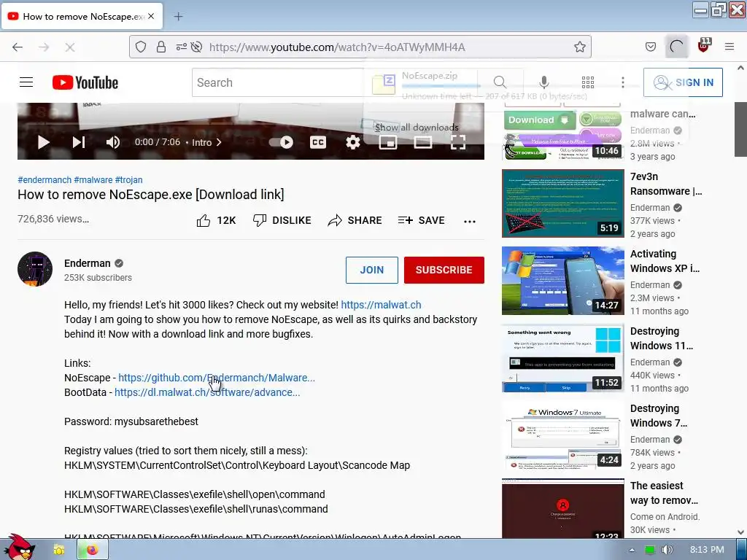Skip to the next video
747x560 pixels.
(79, 142)
